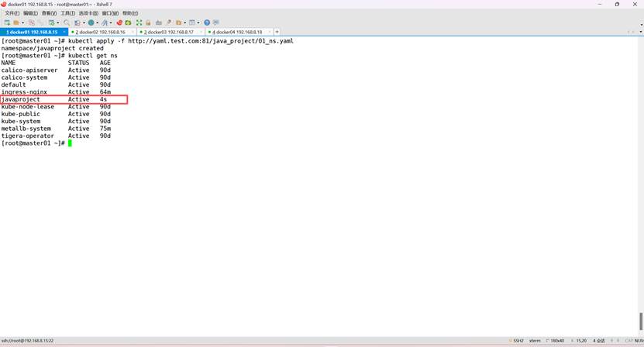
Task: Click the padlock lock-screen toolbar icon
Action: (148, 22)
